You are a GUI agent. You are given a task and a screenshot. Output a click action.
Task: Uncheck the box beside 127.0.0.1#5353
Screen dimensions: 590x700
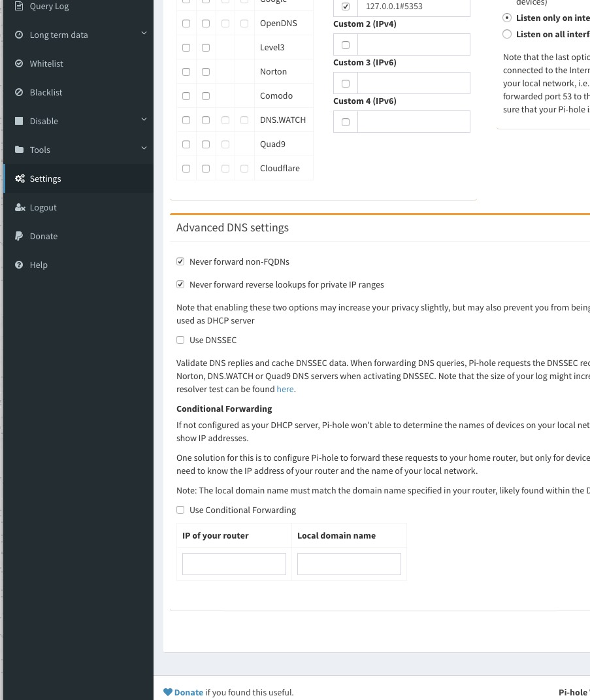pyautogui.click(x=346, y=7)
